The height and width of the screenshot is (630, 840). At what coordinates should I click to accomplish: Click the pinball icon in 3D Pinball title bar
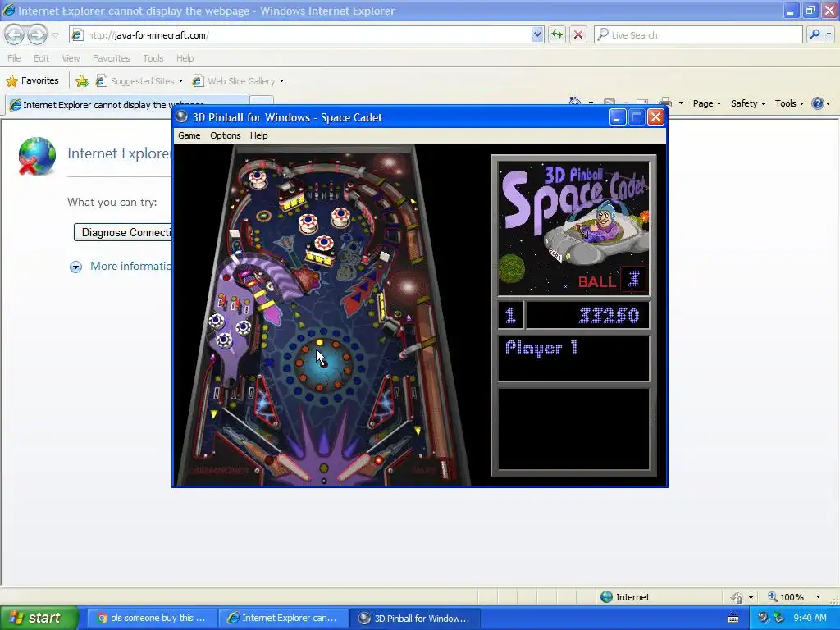[x=182, y=116]
